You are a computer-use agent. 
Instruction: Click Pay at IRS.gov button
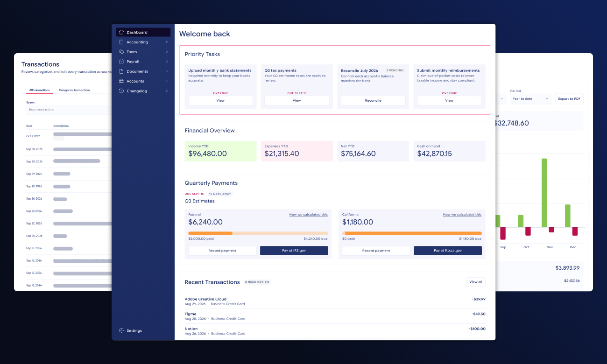pos(294,251)
